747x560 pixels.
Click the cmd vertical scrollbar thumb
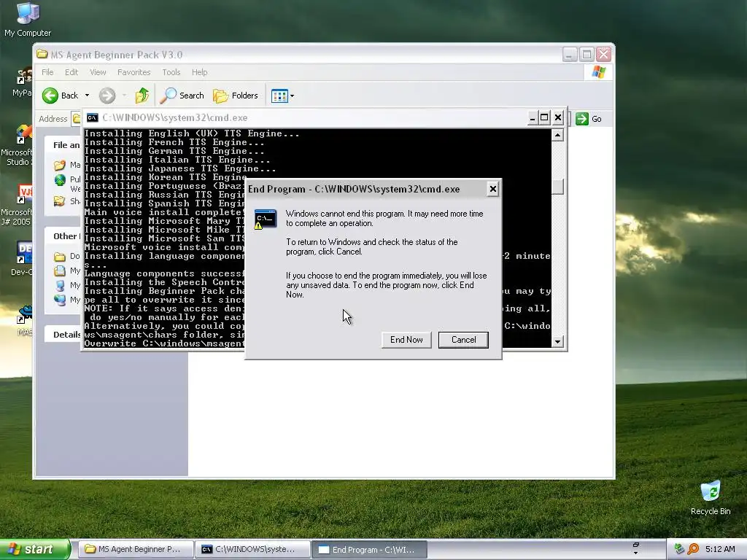(x=557, y=186)
